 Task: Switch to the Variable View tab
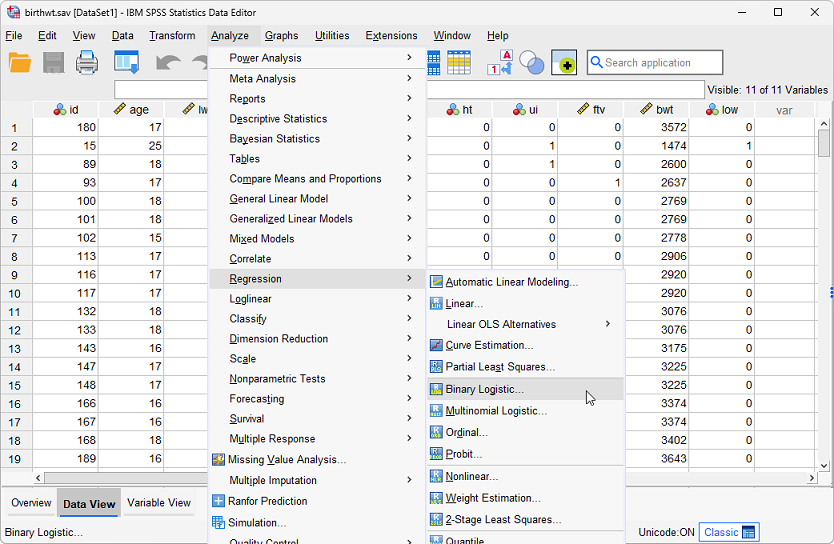[158, 503]
